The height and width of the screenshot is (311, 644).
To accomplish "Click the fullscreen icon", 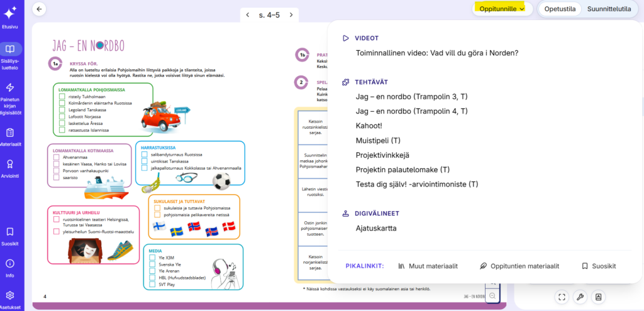I will click(562, 297).
